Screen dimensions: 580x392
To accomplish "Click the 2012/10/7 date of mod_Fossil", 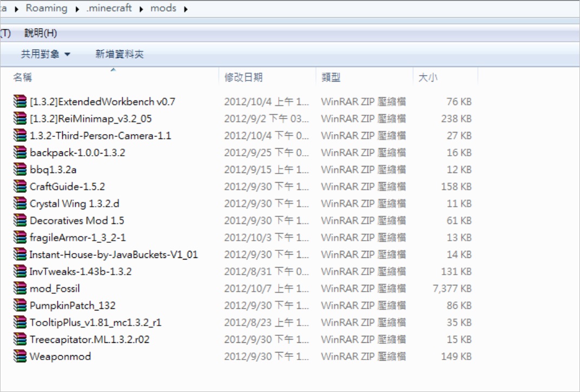I will coord(266,289).
